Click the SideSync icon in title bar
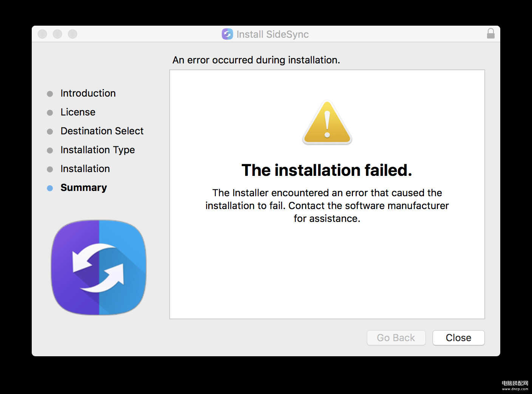 pyautogui.click(x=227, y=34)
